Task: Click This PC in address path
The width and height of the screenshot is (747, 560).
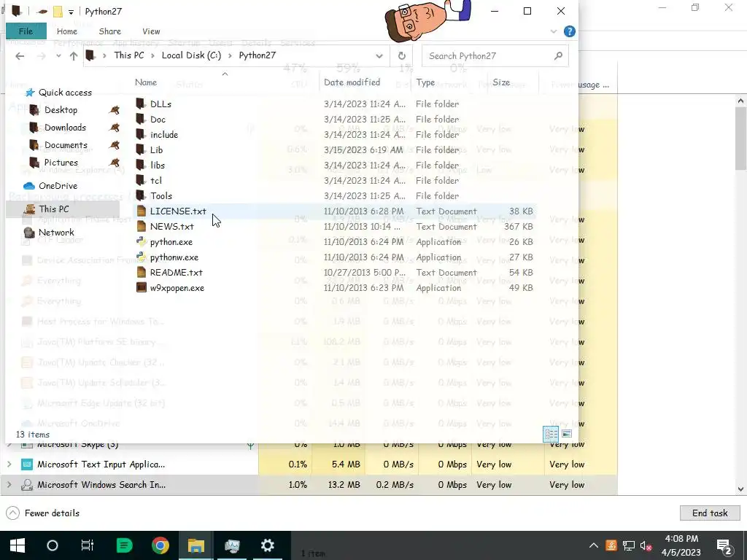Action: click(x=128, y=55)
